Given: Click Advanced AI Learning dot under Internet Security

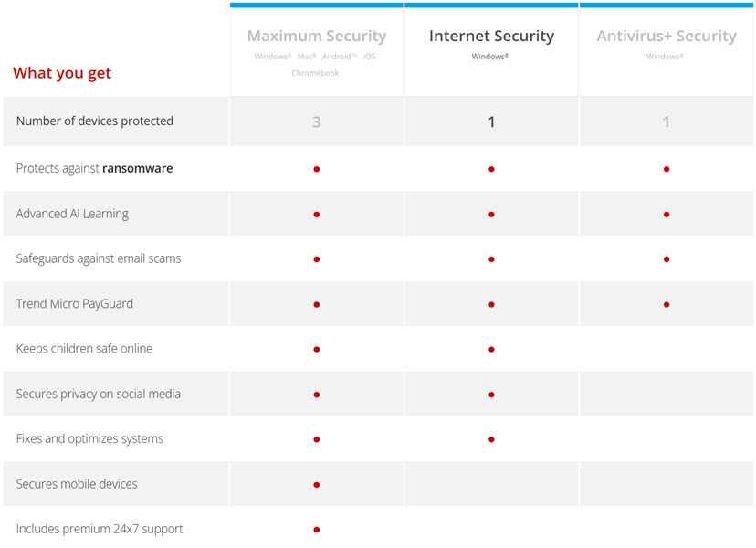Looking at the screenshot, I should pyautogui.click(x=491, y=215).
